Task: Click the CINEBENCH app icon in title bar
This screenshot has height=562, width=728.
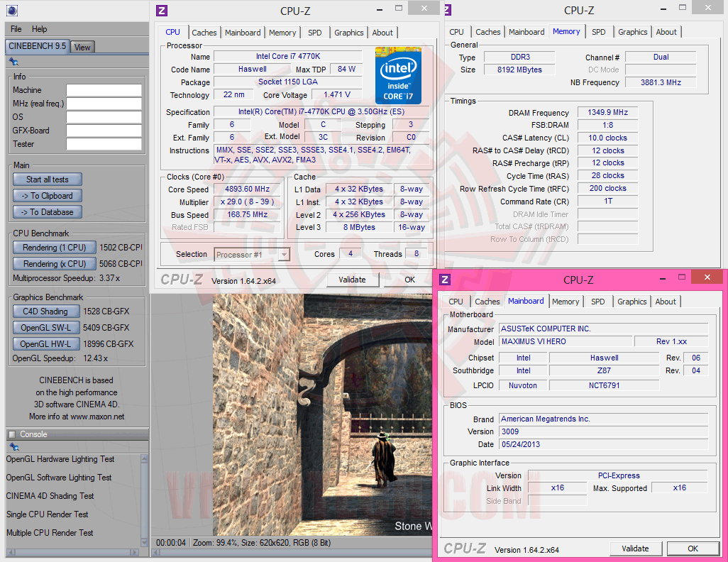Action: [x=12, y=10]
